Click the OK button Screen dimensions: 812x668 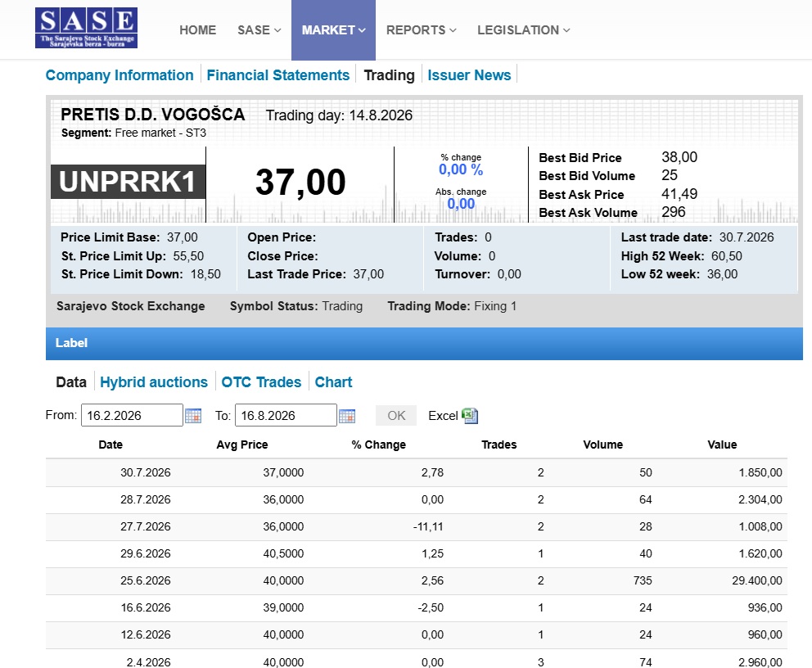coord(396,415)
